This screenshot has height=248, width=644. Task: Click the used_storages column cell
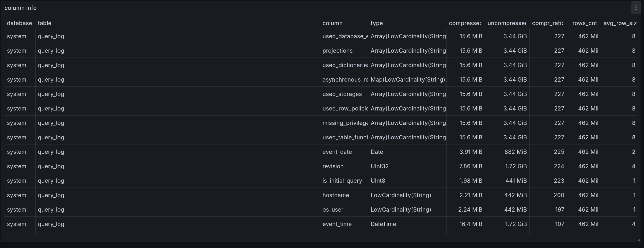(342, 94)
